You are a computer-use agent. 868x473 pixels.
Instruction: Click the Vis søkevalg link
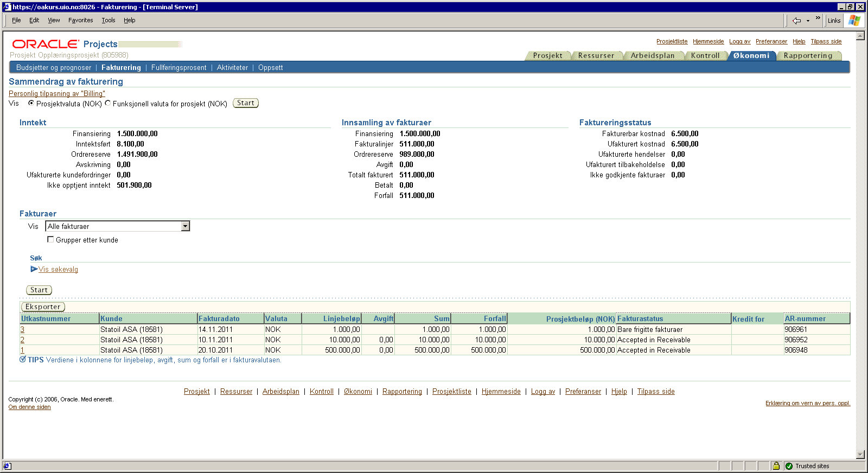(x=58, y=269)
